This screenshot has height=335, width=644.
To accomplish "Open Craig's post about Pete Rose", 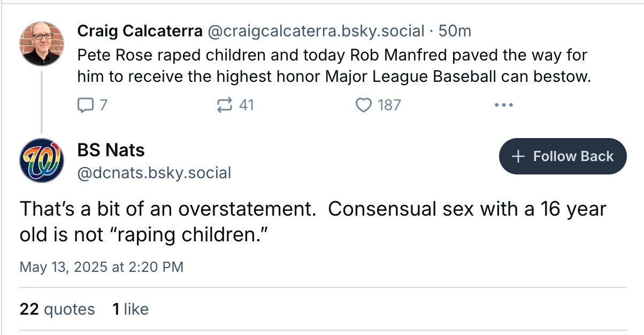I will coord(334,66).
